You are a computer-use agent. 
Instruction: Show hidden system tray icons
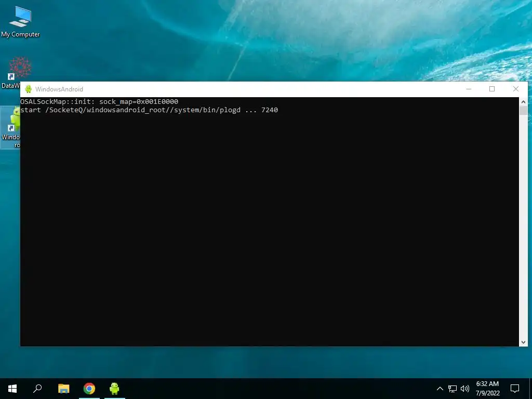click(x=440, y=389)
